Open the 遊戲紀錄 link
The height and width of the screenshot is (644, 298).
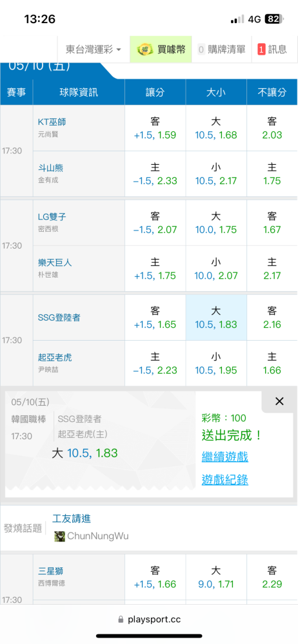click(x=224, y=480)
